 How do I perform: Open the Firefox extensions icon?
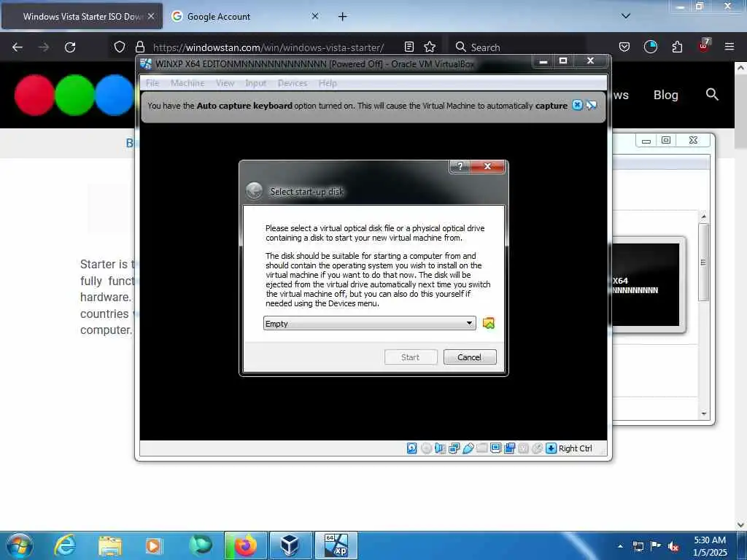(x=677, y=47)
